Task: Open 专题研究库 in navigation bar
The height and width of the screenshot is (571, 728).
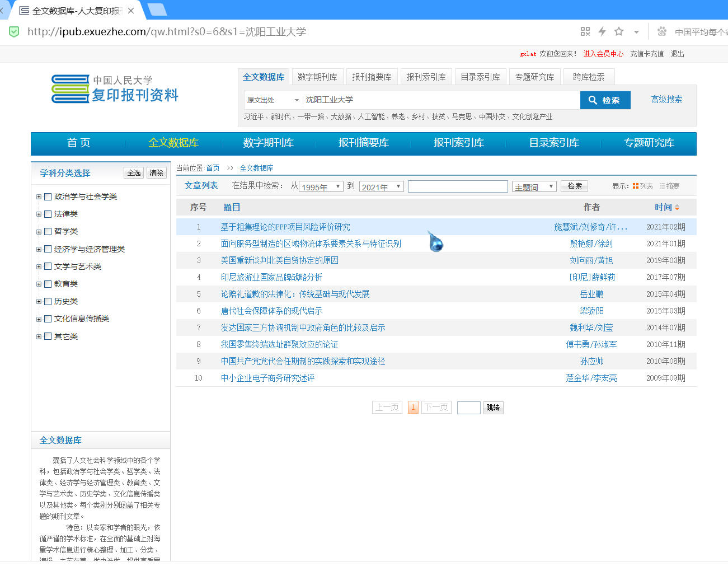Action: pos(649,143)
